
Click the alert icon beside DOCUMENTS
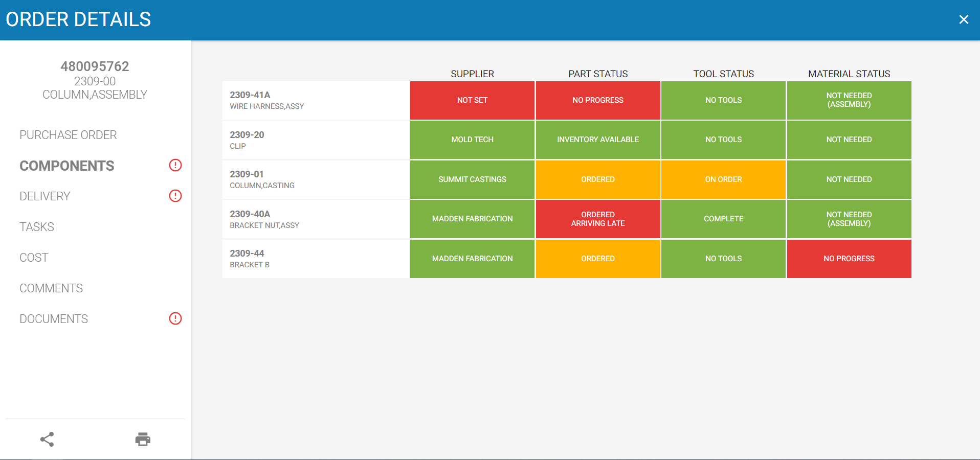[175, 318]
